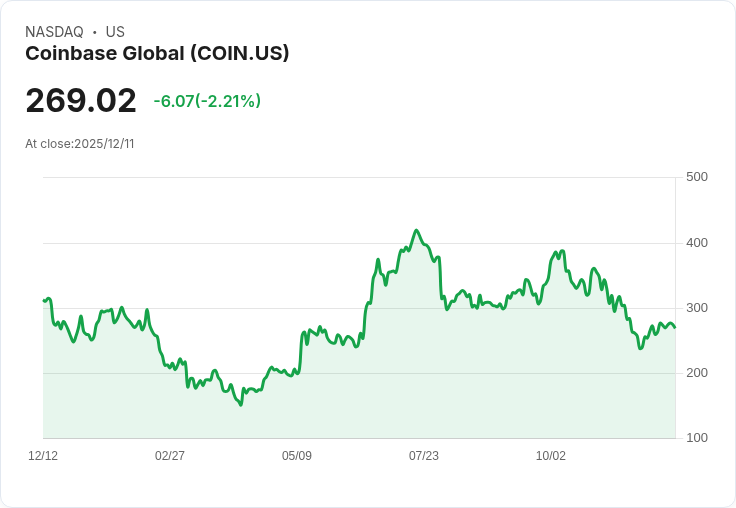Image resolution: width=736 pixels, height=508 pixels.
Task: Select the 12/12 date on x-axis
Action: coord(43,456)
